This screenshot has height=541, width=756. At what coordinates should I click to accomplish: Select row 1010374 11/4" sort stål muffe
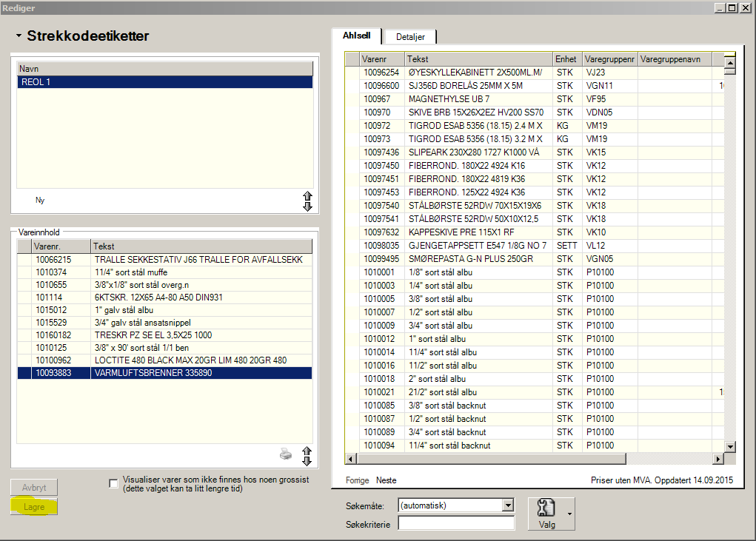[x=165, y=272]
